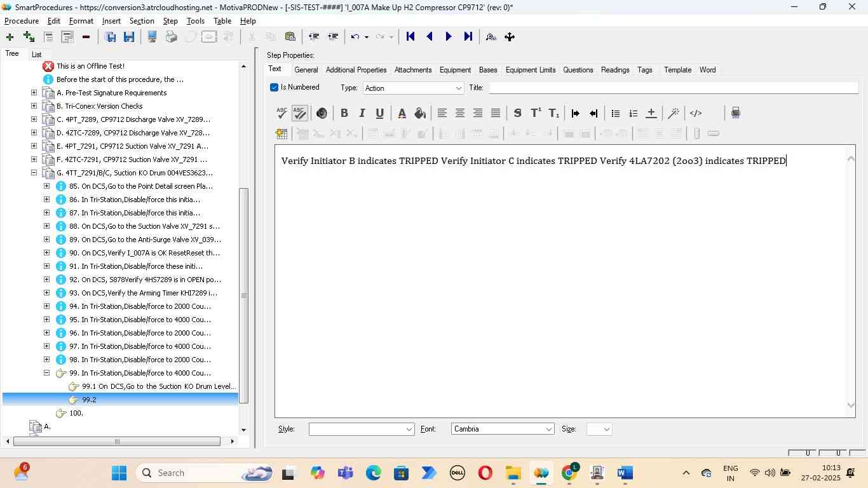Click the print icon in editor toolbar

(735, 113)
